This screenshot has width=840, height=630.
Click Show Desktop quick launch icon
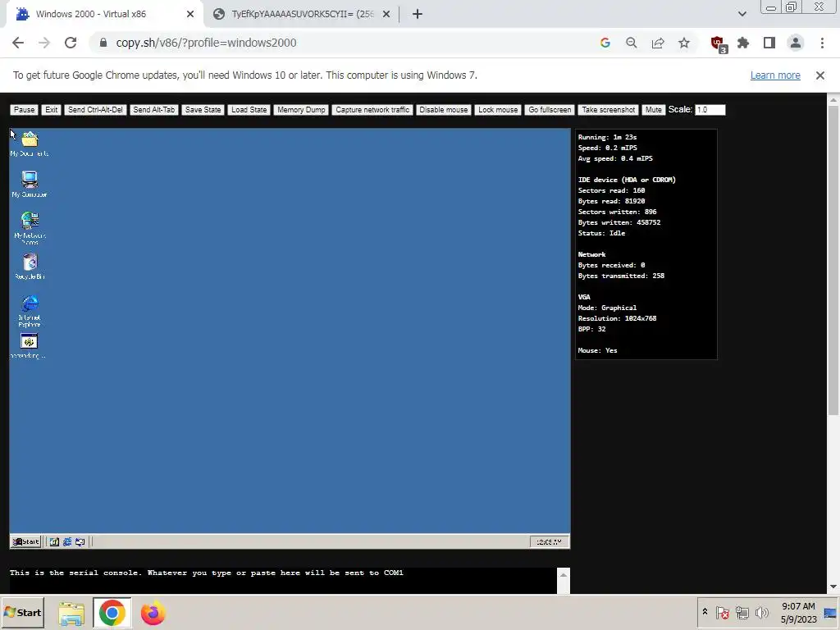pos(54,541)
